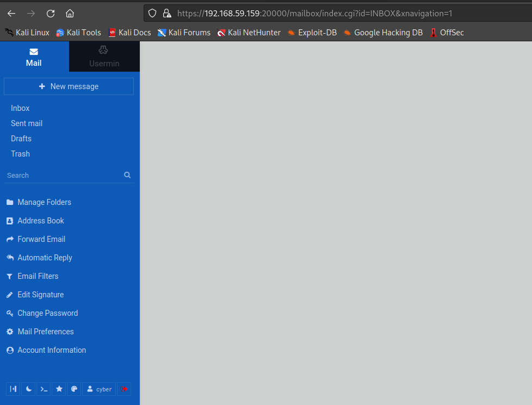Open the terminal shell icon
The image size is (532, 405).
(44, 389)
